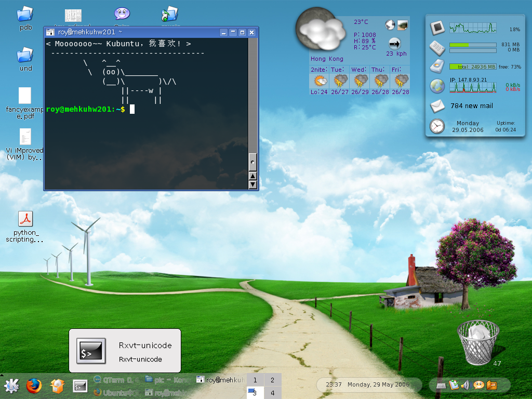Click disk usage bar total 24936 MB

[473, 66]
